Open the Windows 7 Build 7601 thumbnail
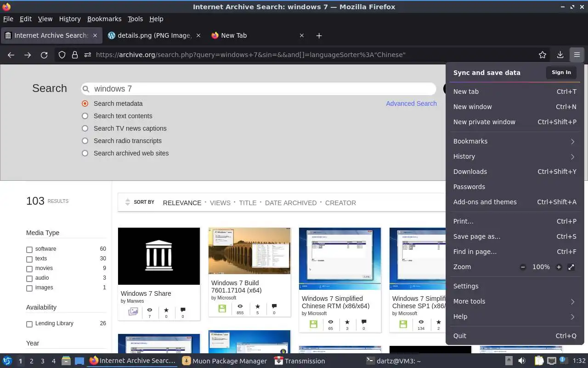The height and width of the screenshot is (368, 588). [x=249, y=251]
